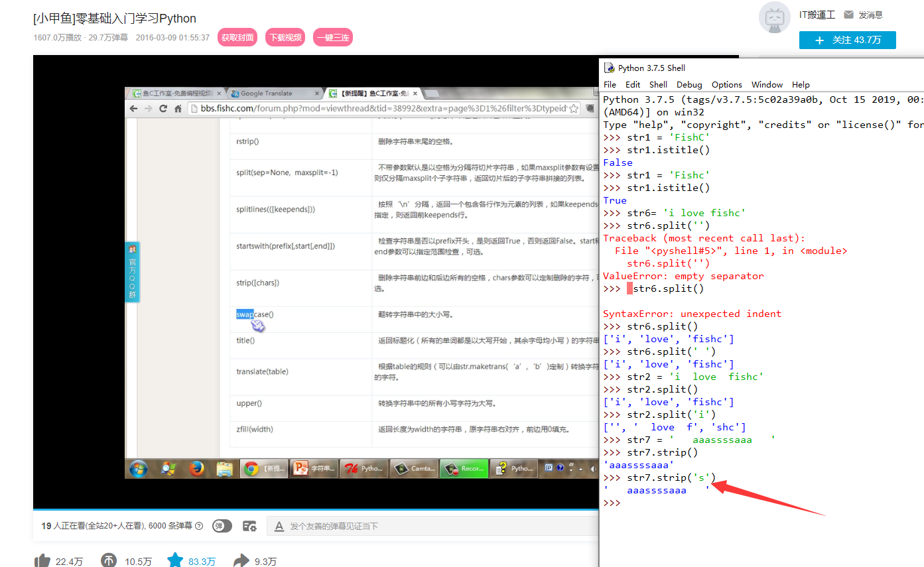Open the Options menu in Python Shell
Viewport: 924px width, 567px height.
pos(727,84)
